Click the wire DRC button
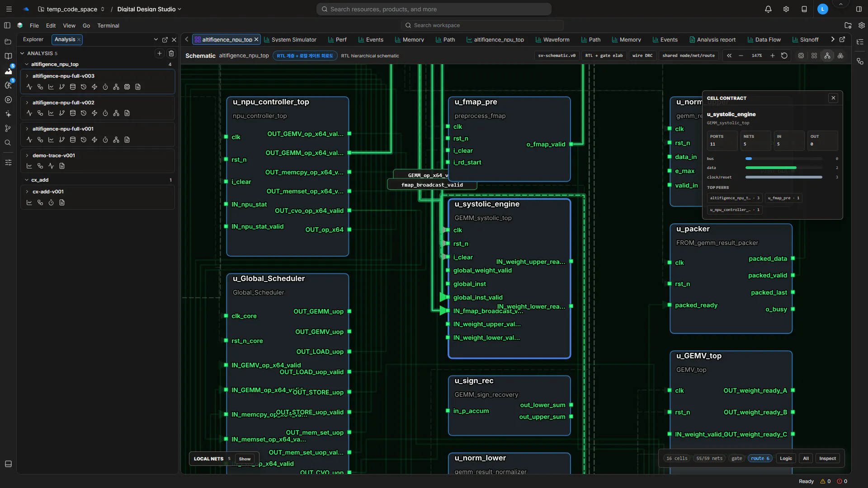868x488 pixels. click(x=642, y=56)
